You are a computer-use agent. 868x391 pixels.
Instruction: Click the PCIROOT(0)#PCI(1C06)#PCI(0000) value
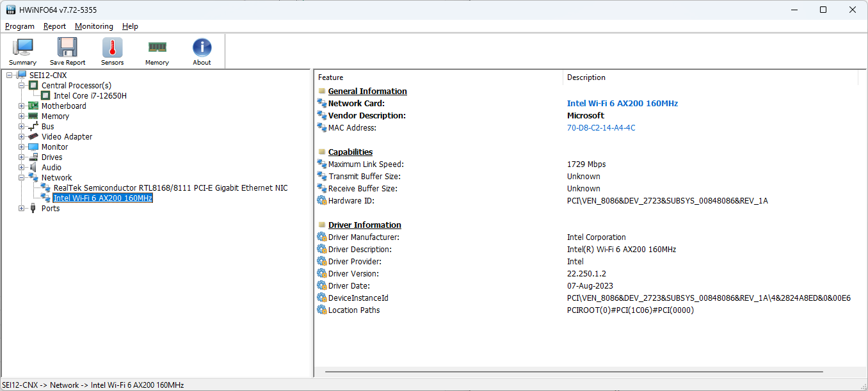(631, 310)
